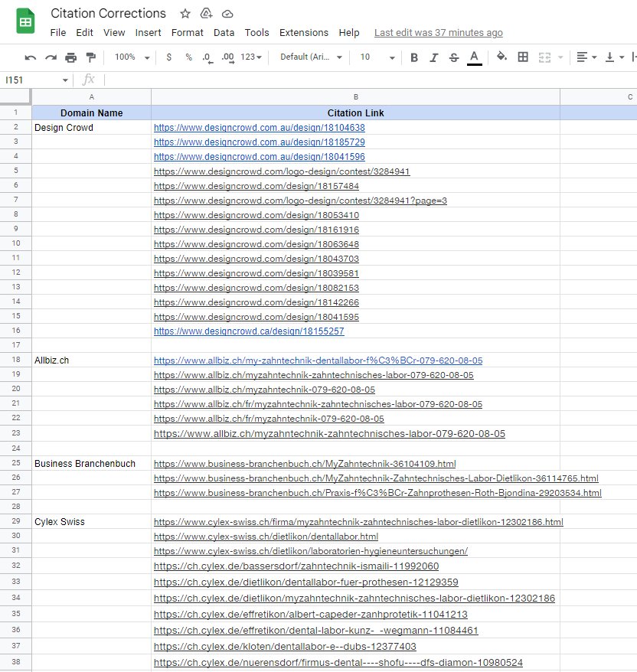This screenshot has height=672, width=637.
Task: Activate the paint format tool
Action: pos(90,57)
